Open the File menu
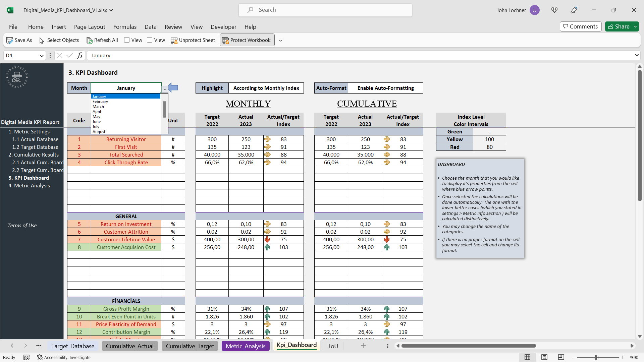644x362 pixels. pos(13,27)
